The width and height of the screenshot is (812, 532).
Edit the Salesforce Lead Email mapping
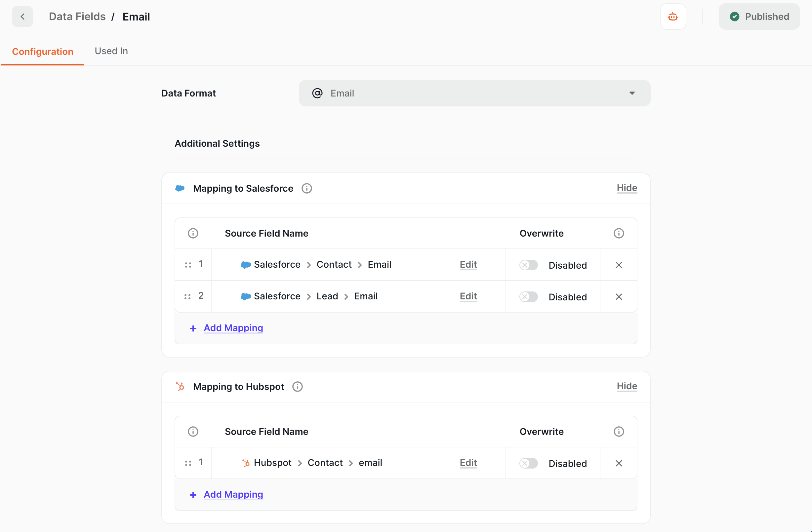click(x=468, y=296)
